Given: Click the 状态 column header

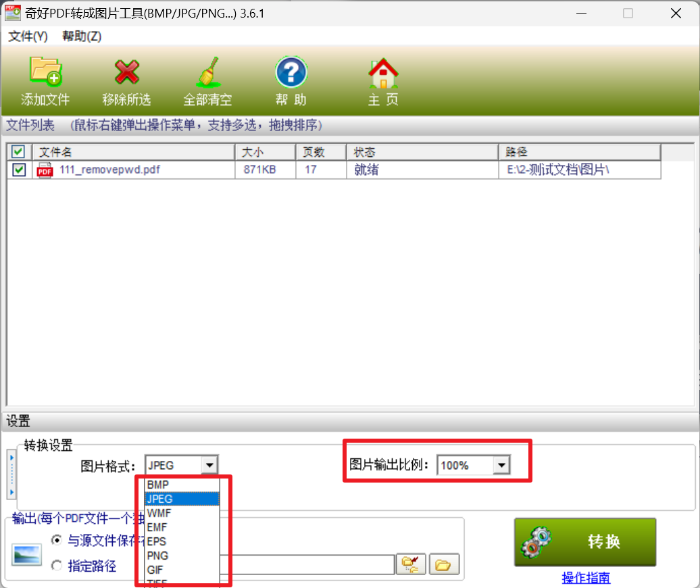Looking at the screenshot, I should 423,152.
